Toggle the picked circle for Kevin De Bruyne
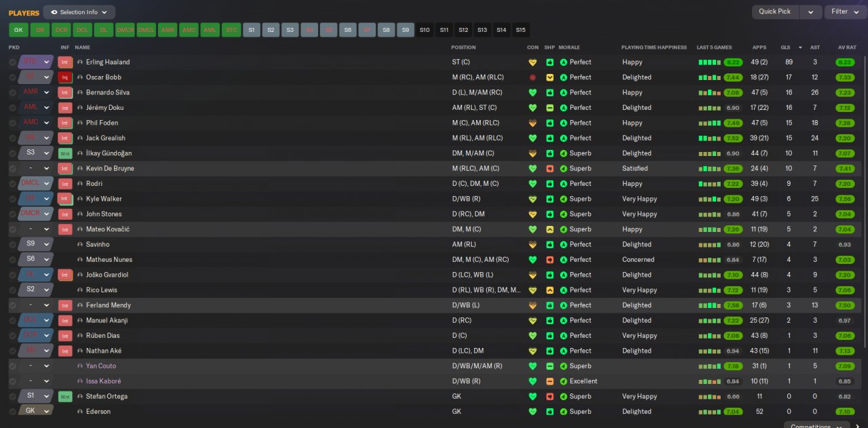868x428 pixels. (x=12, y=168)
